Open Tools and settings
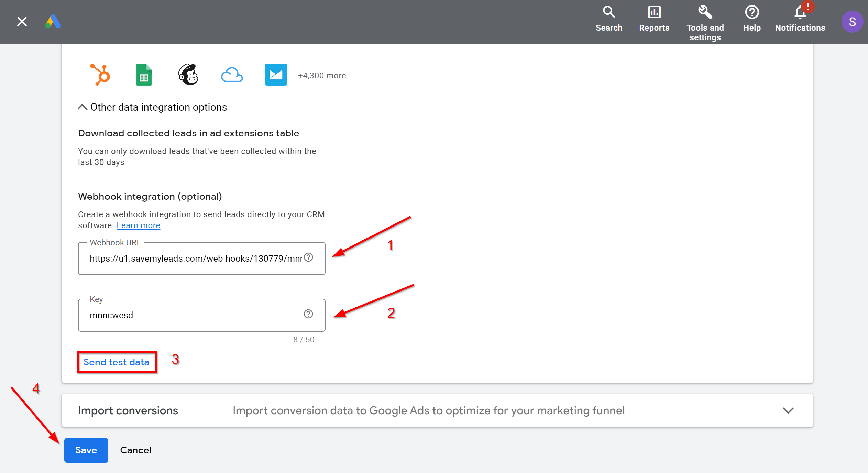The width and height of the screenshot is (868, 473). tap(705, 23)
